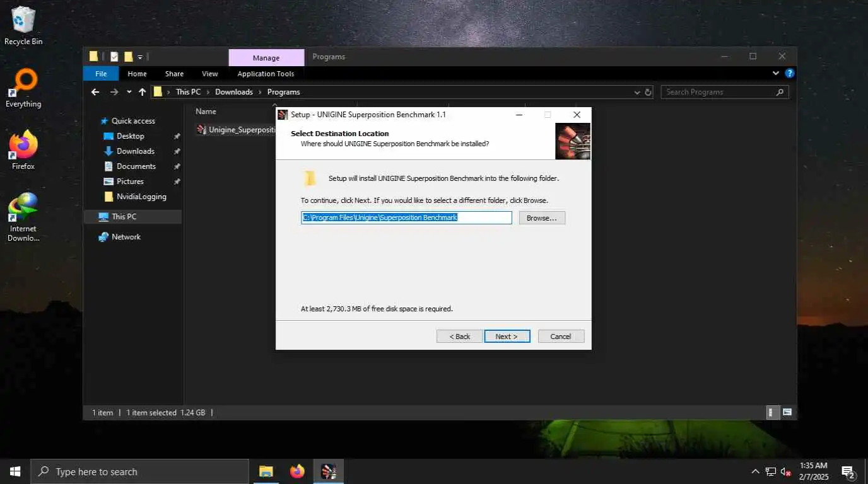Click new folder icon in quick access toolbar

128,57
